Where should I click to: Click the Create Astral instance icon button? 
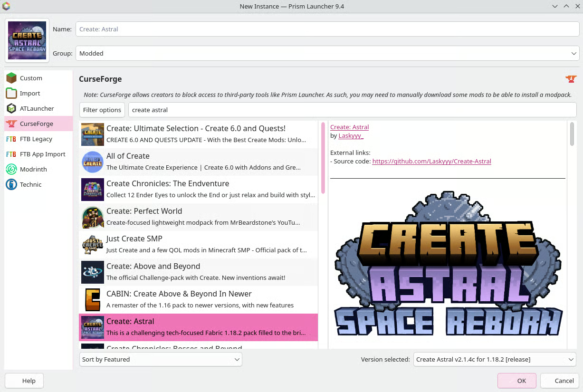tap(27, 40)
